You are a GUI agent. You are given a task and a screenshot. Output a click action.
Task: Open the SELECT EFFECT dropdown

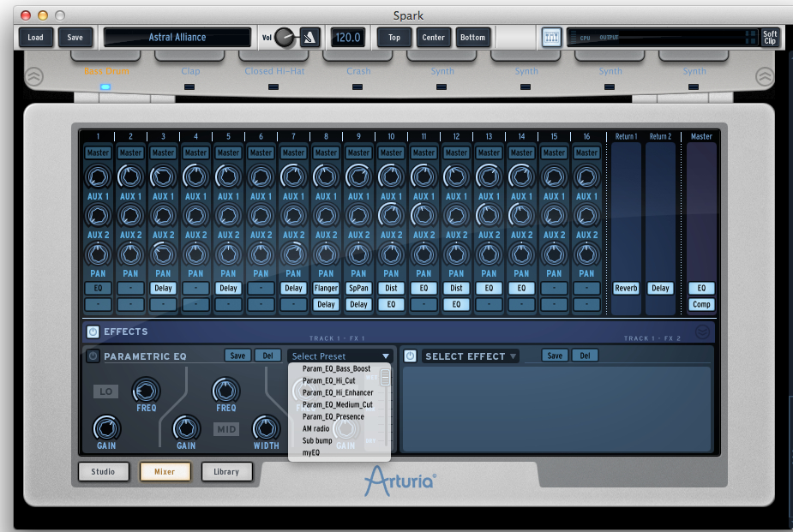point(471,356)
